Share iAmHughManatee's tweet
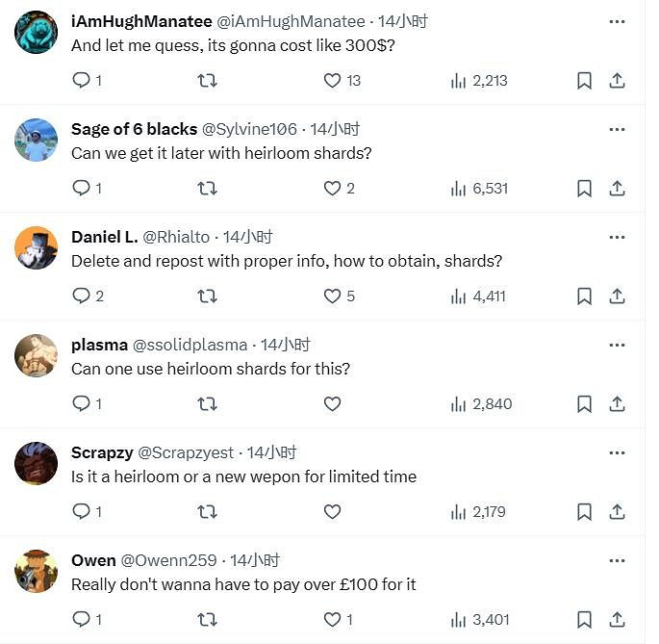Image resolution: width=659 pixels, height=644 pixels. 618,81
